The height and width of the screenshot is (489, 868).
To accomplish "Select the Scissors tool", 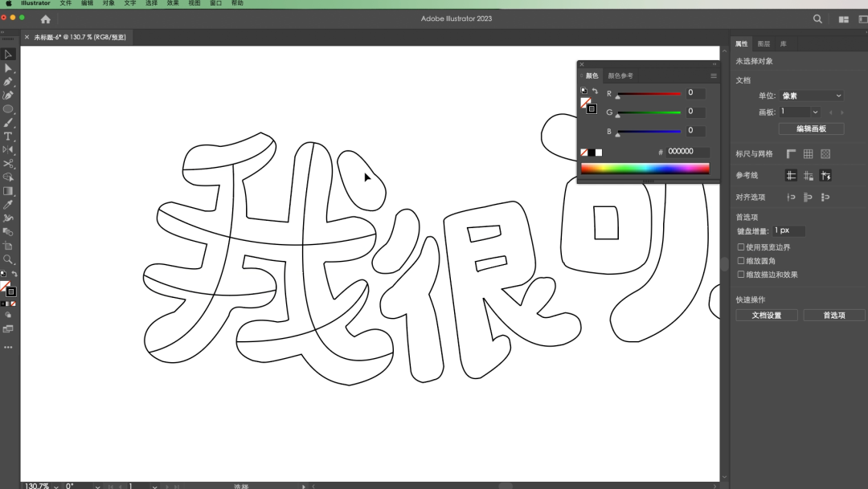I will click(x=8, y=164).
